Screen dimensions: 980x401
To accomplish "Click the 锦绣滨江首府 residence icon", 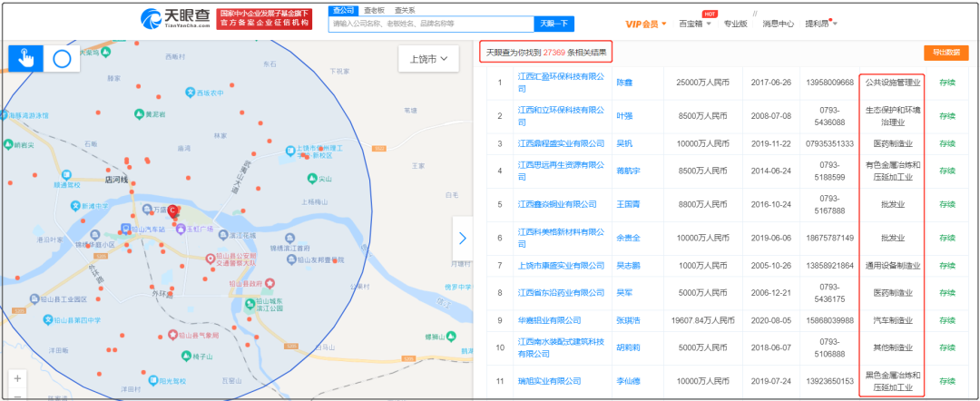I will (x=290, y=238).
